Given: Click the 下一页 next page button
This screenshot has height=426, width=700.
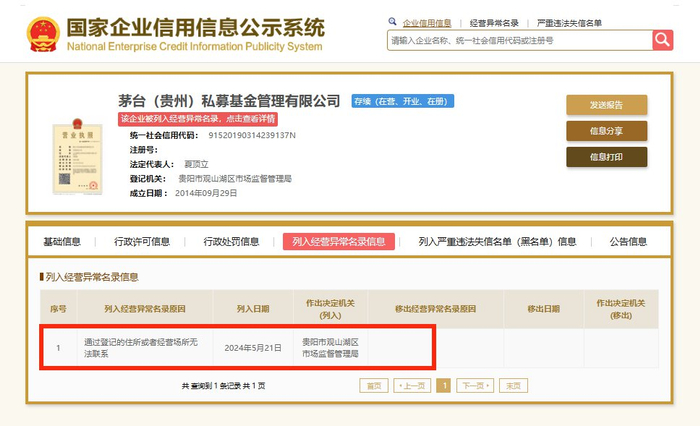Looking at the screenshot, I should (x=475, y=386).
